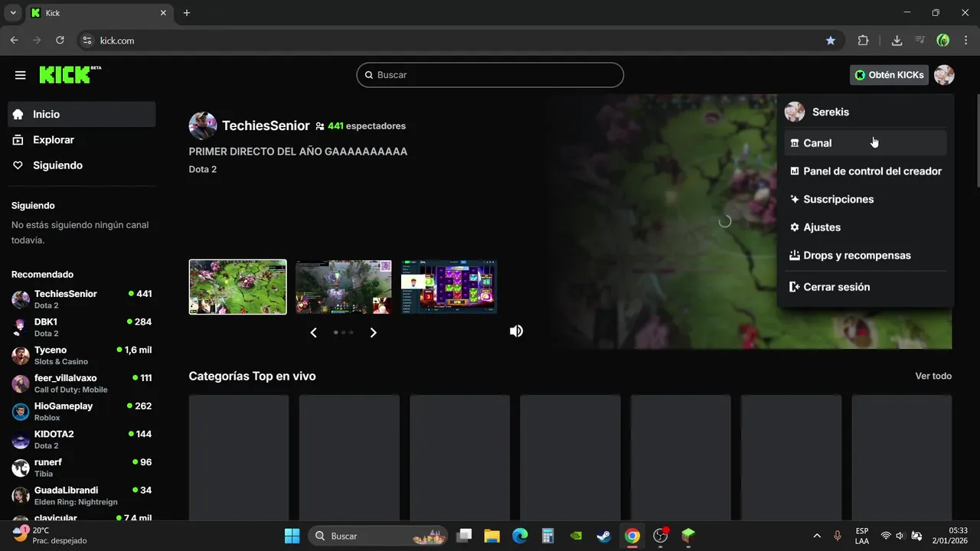Click TechiesSenior avatar in featured stream header
The image size is (980, 551).
pos(203,126)
